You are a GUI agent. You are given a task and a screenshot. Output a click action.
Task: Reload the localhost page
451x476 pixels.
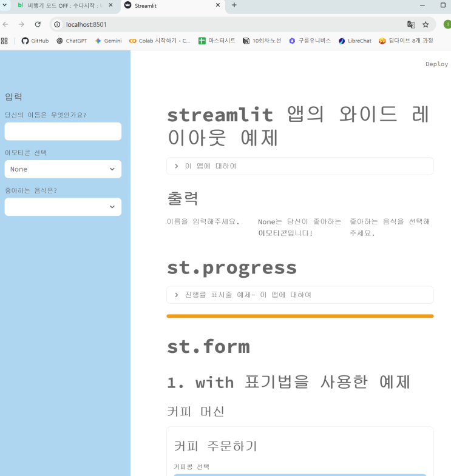(38, 24)
